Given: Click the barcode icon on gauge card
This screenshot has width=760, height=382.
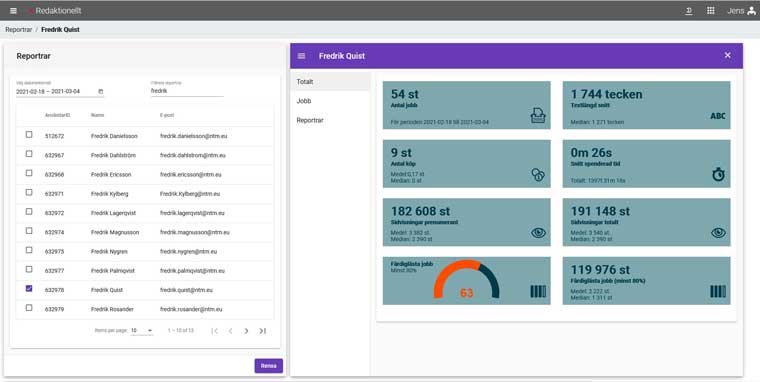Looking at the screenshot, I should tap(538, 291).
